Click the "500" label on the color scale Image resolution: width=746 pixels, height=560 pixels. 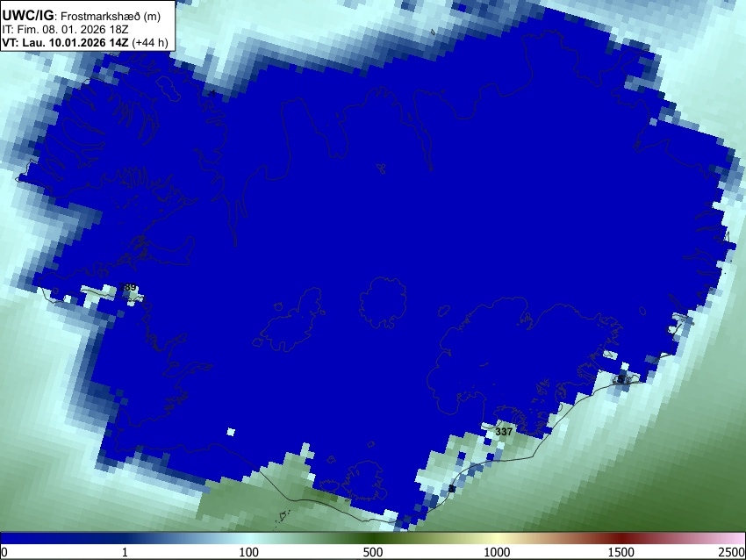[373, 552]
